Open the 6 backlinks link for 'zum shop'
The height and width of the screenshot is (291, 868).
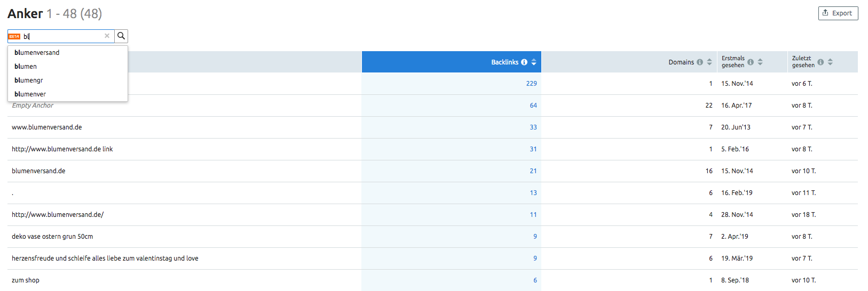(535, 280)
